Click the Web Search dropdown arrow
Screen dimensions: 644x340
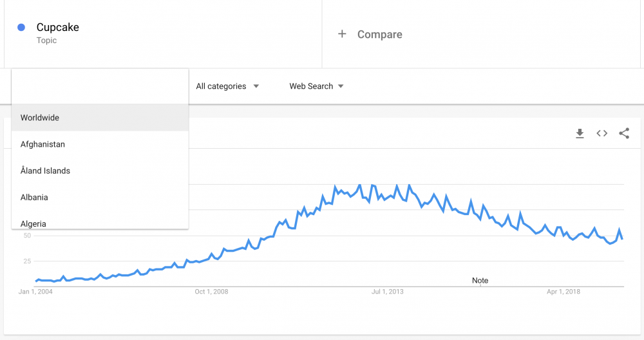(341, 86)
